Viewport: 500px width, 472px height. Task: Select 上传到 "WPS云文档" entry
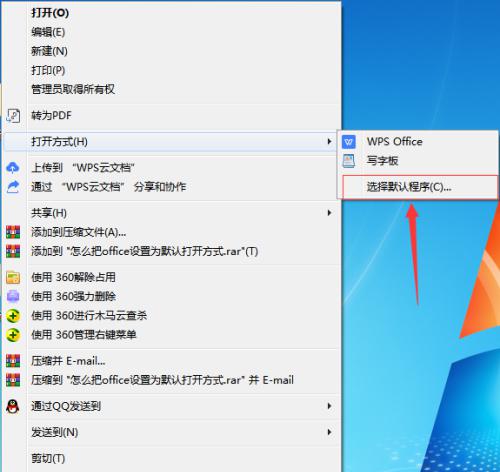click(171, 168)
